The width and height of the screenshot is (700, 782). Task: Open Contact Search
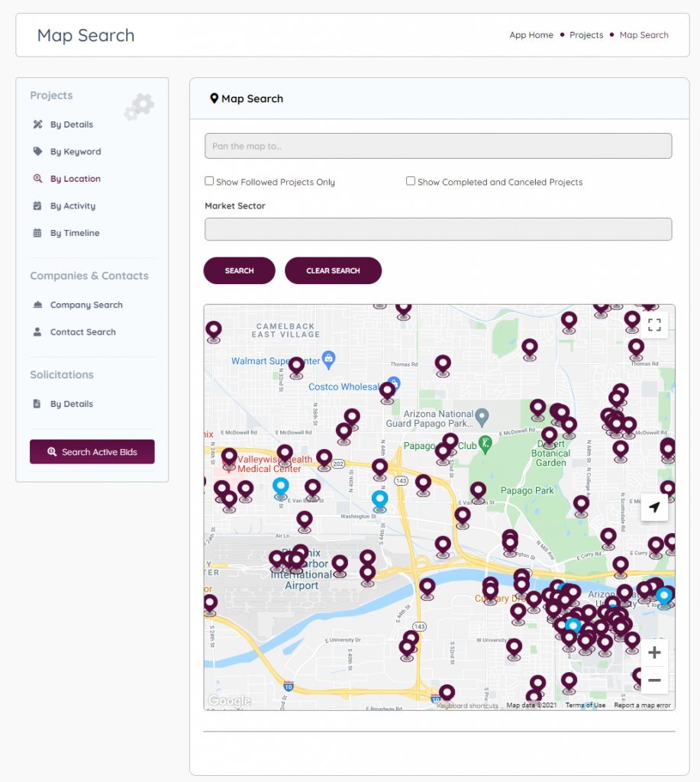coord(82,332)
